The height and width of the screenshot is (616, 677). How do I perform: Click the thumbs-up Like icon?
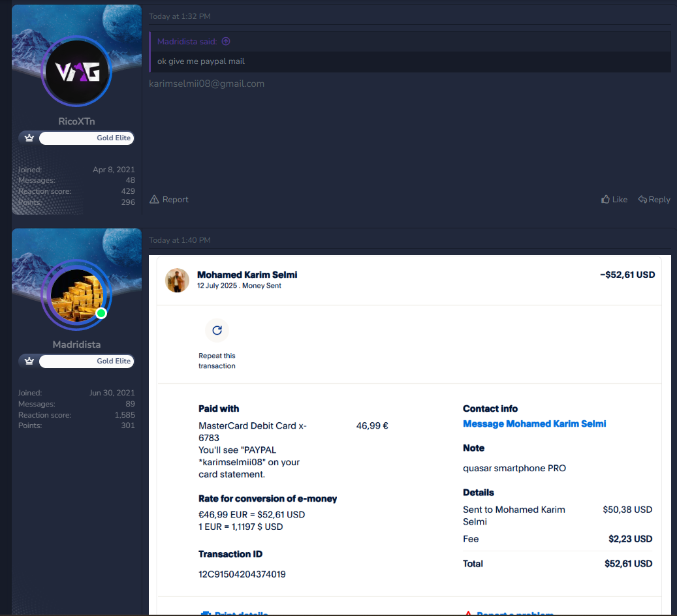(x=605, y=199)
